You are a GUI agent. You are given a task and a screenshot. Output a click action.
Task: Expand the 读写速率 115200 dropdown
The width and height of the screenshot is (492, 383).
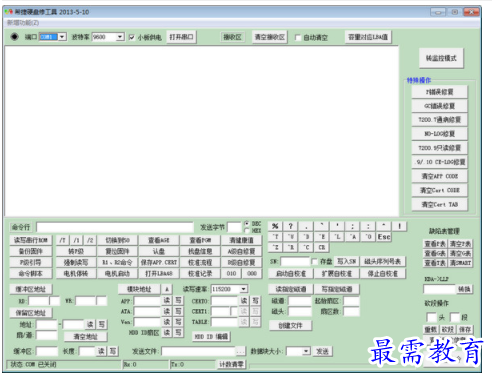pos(244,289)
